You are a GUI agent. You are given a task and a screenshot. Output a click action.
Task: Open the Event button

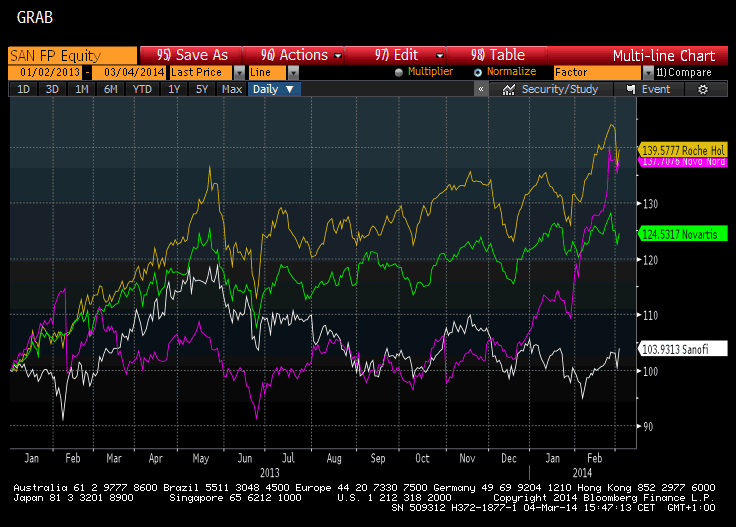(x=648, y=89)
